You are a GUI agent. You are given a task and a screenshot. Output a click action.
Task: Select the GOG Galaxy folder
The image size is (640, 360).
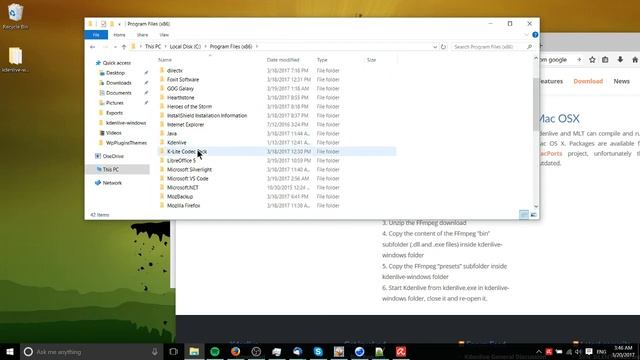tap(180, 89)
